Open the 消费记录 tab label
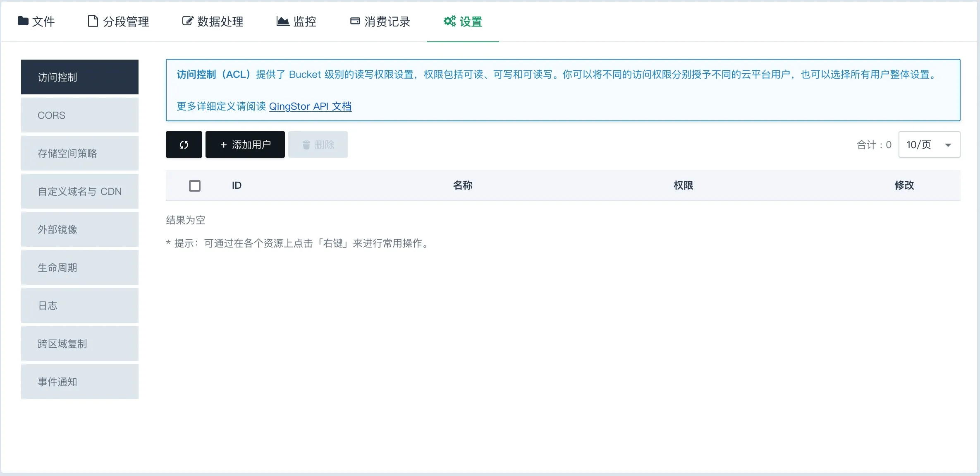This screenshot has height=476, width=980. coord(387,22)
